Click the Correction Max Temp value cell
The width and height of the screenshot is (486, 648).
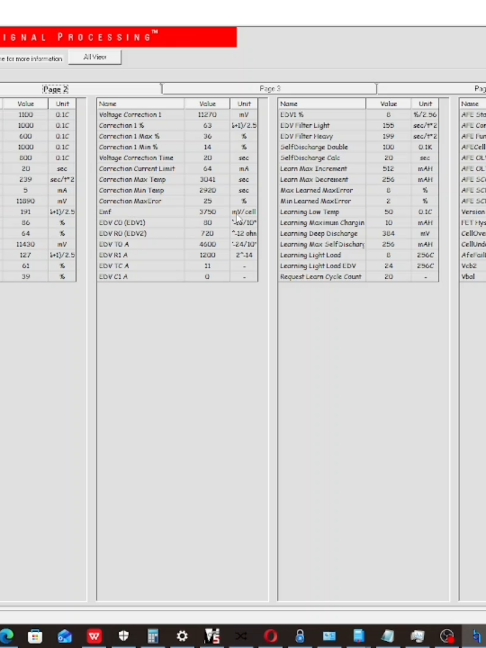point(207,179)
